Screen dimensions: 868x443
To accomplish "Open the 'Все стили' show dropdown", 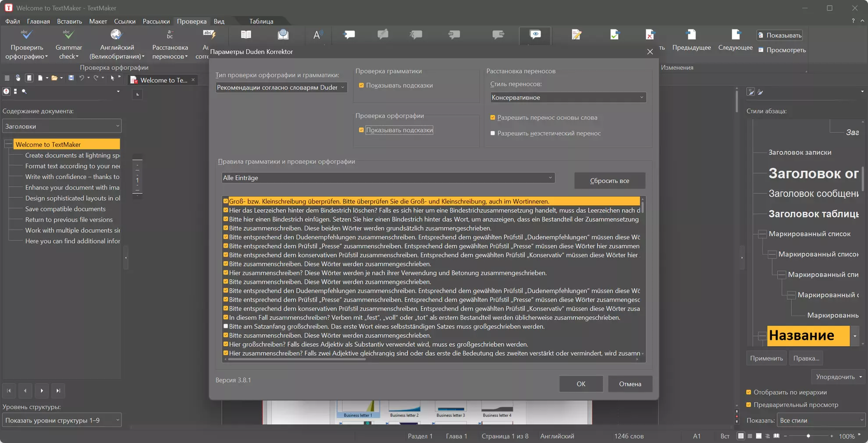I will point(821,420).
